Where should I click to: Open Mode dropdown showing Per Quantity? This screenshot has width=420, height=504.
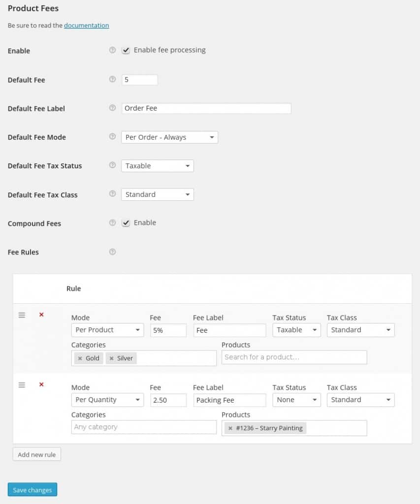coord(107,400)
